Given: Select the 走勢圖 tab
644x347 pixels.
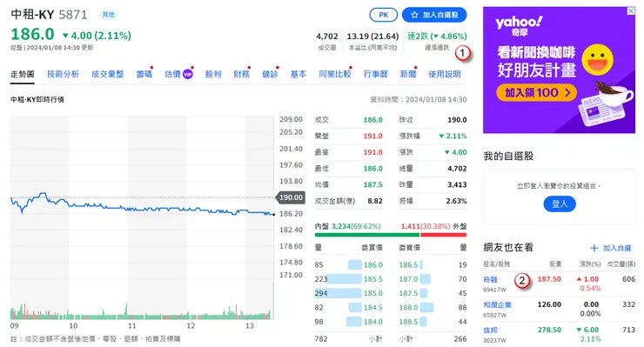Looking at the screenshot, I should 22,74.
